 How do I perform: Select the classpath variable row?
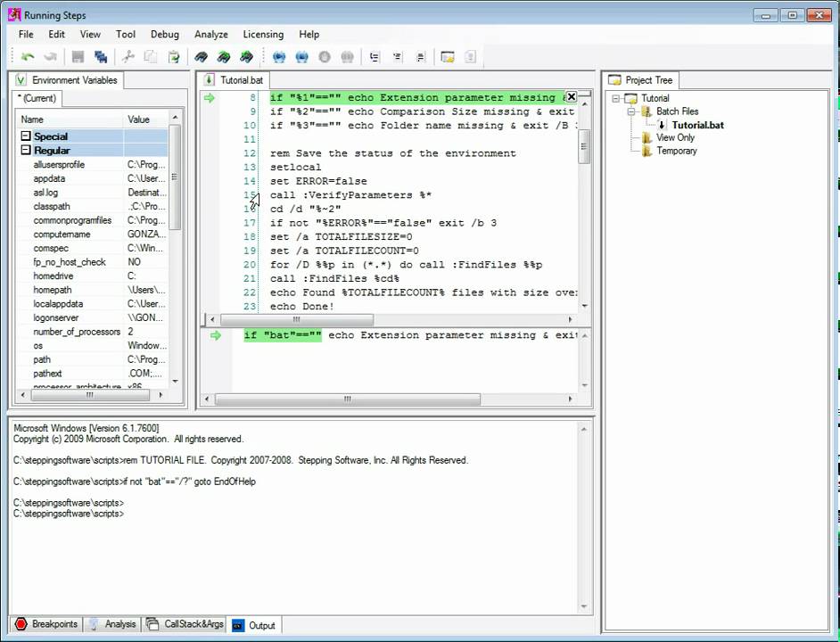click(92, 206)
